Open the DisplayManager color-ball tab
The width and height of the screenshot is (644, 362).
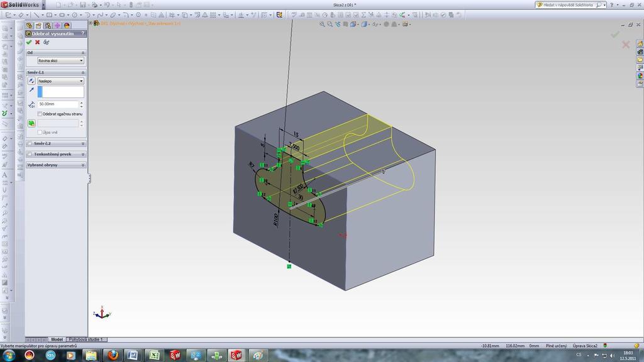point(67,25)
